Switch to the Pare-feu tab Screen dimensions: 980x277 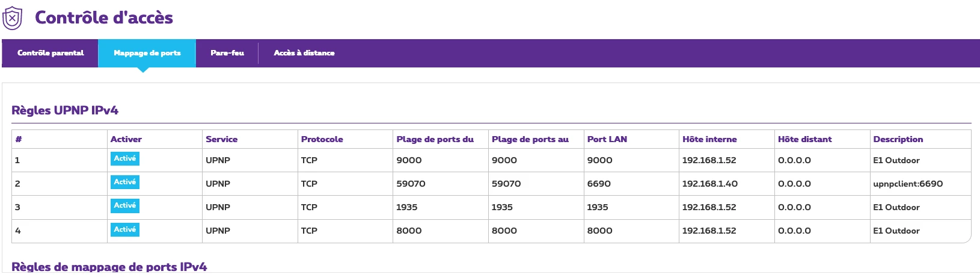click(x=227, y=53)
